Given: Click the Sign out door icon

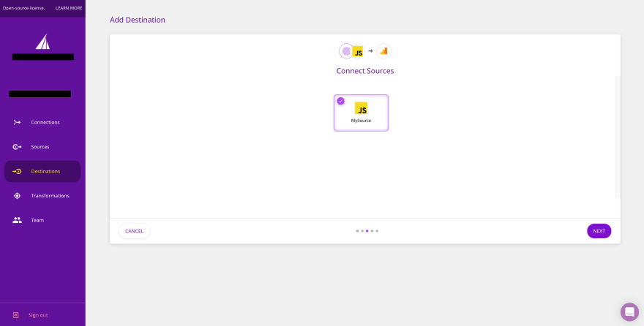Looking at the screenshot, I should coord(16,315).
